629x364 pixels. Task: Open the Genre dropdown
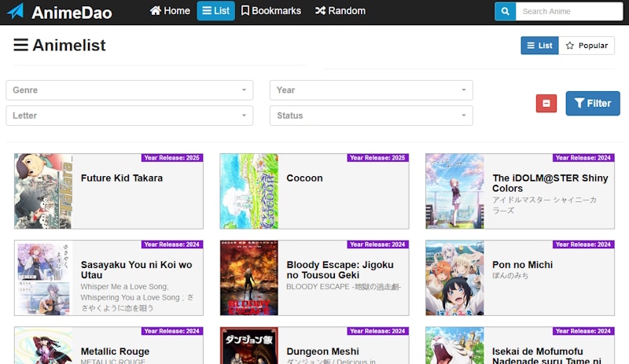tap(129, 90)
